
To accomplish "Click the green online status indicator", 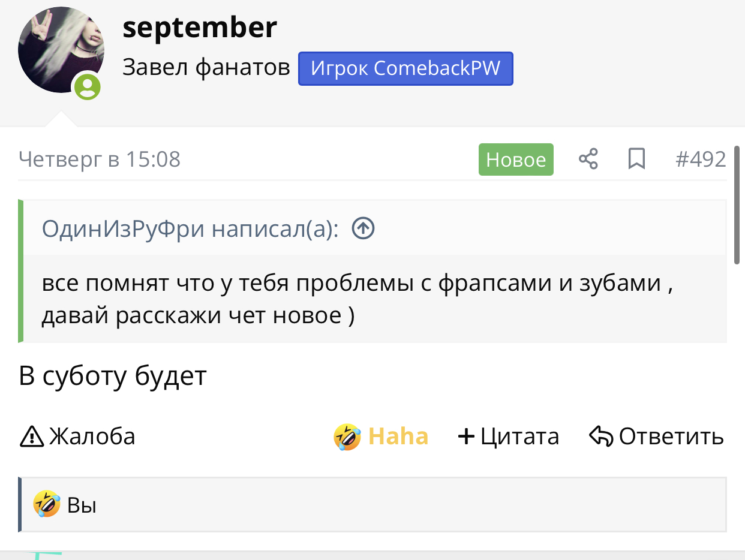I will 88,88.
